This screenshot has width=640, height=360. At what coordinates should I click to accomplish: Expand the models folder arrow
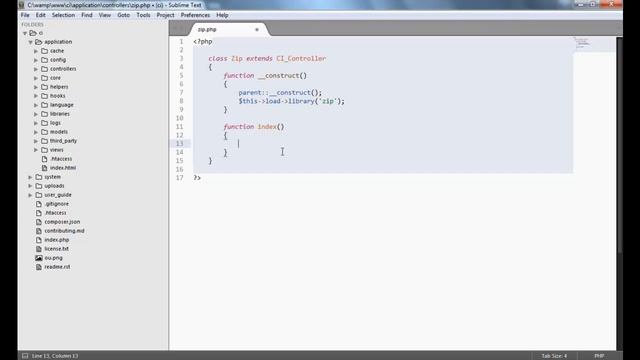click(36, 132)
